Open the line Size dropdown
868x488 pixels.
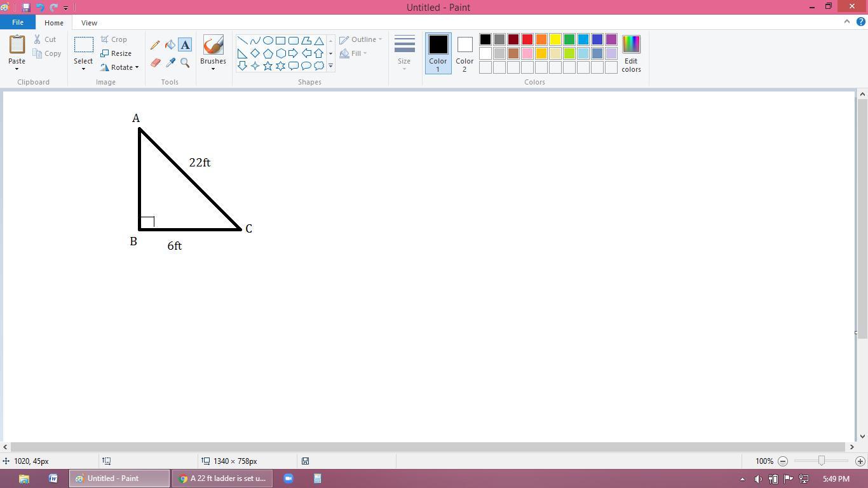pos(404,53)
